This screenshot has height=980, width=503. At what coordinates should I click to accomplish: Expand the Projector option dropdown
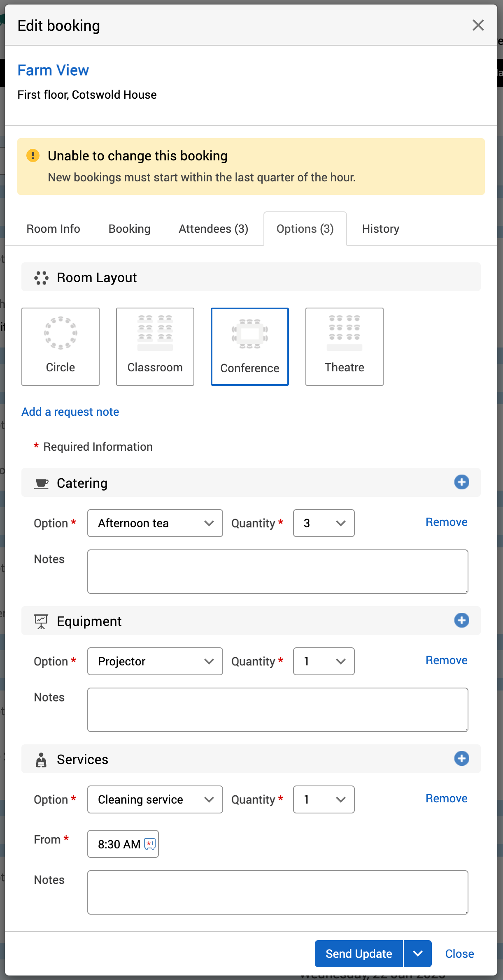point(155,661)
